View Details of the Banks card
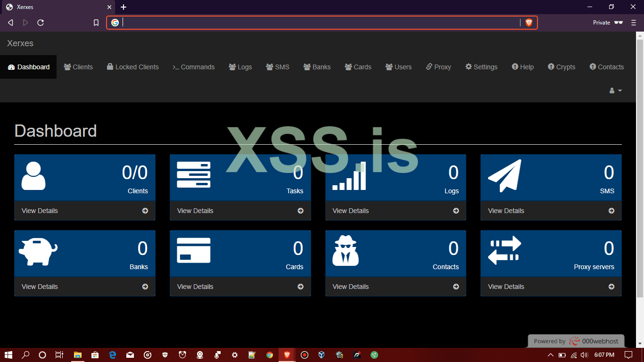 85,287
